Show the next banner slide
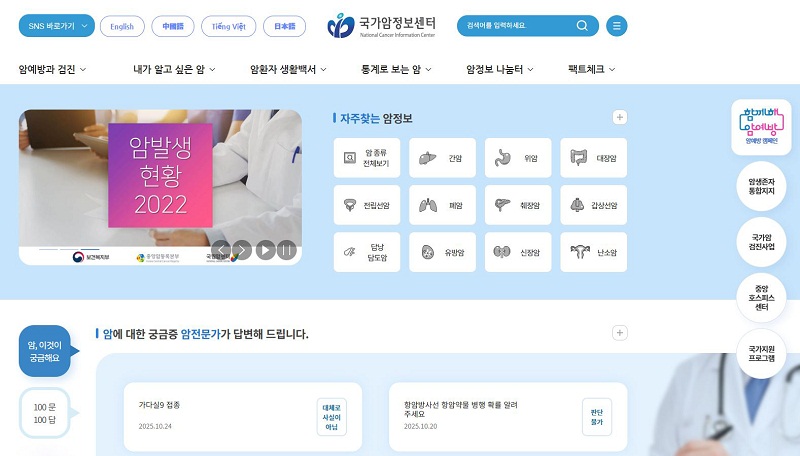The height and width of the screenshot is (456, 800). (243, 250)
